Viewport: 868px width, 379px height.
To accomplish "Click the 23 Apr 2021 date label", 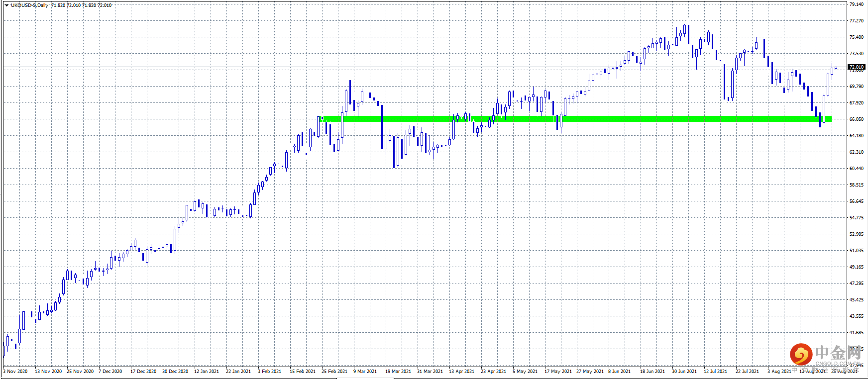I will point(494,371).
